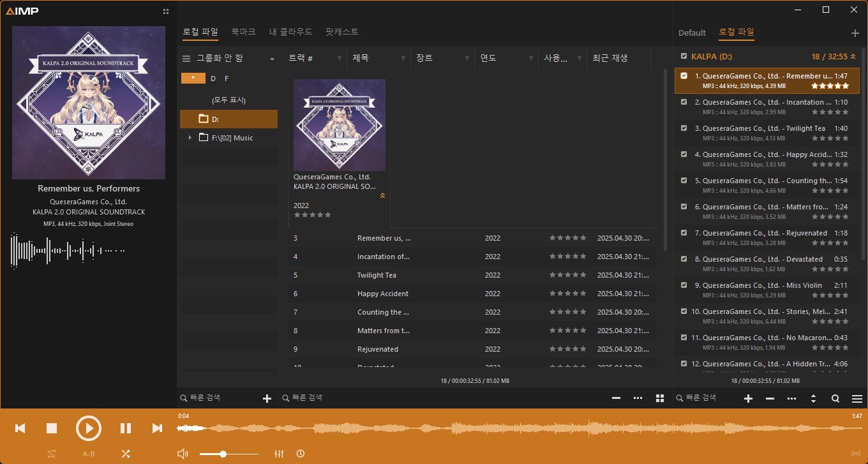Click the playlist magnifier search icon
This screenshot has width=868, height=464.
pos(835,398)
